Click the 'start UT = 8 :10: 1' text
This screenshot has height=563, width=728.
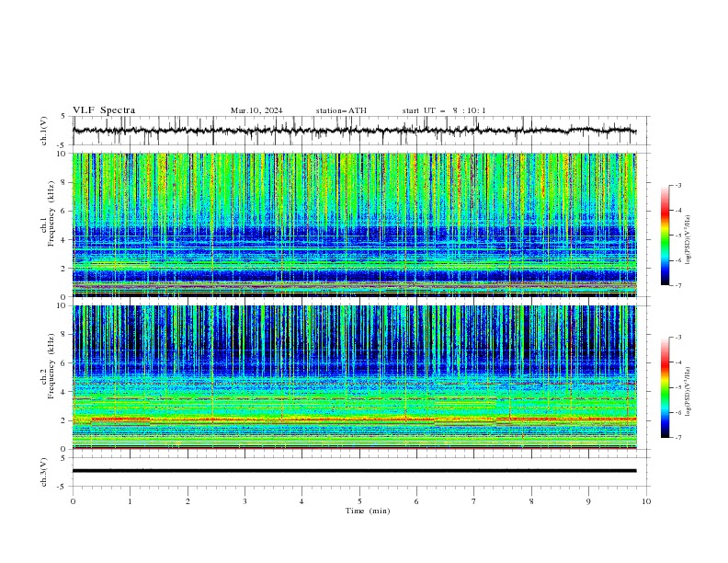pyautogui.click(x=444, y=110)
